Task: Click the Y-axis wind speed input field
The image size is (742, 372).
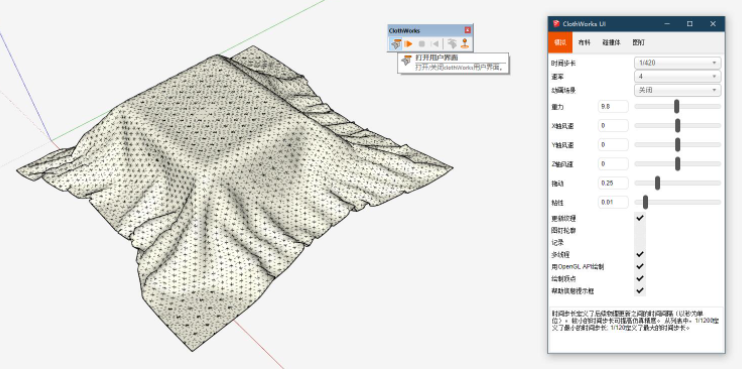Action: pyautogui.click(x=613, y=144)
